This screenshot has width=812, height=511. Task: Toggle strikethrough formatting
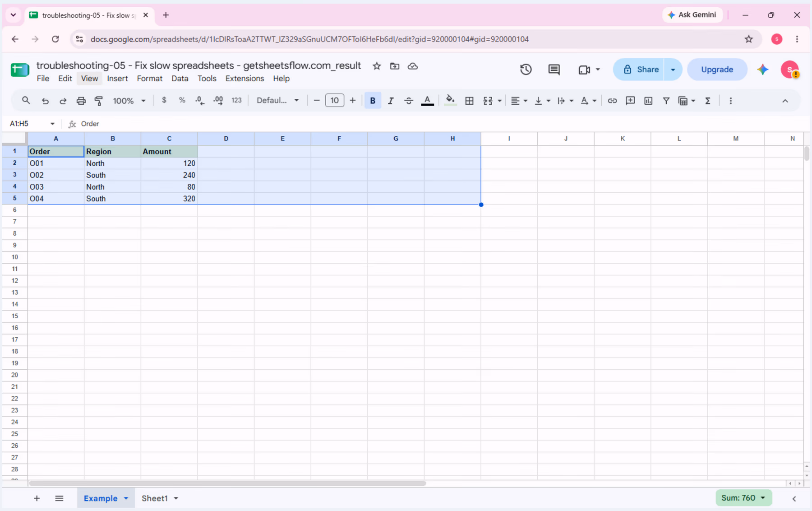pyautogui.click(x=409, y=101)
